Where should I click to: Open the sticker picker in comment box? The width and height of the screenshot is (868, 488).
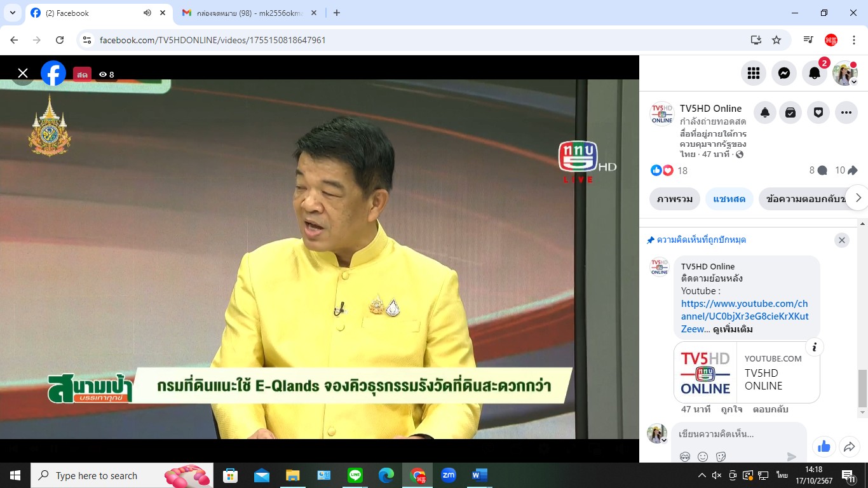click(x=721, y=456)
